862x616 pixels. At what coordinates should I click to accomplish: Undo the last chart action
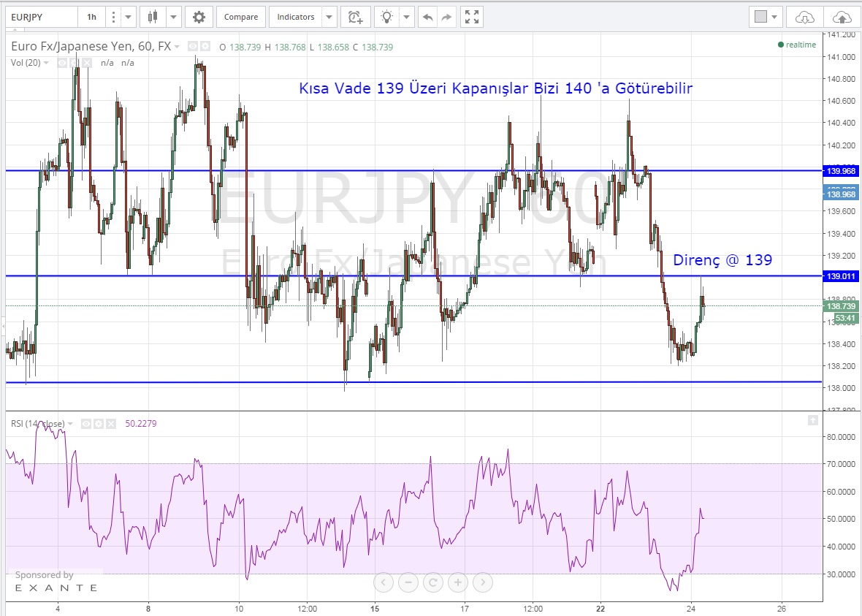tap(428, 16)
